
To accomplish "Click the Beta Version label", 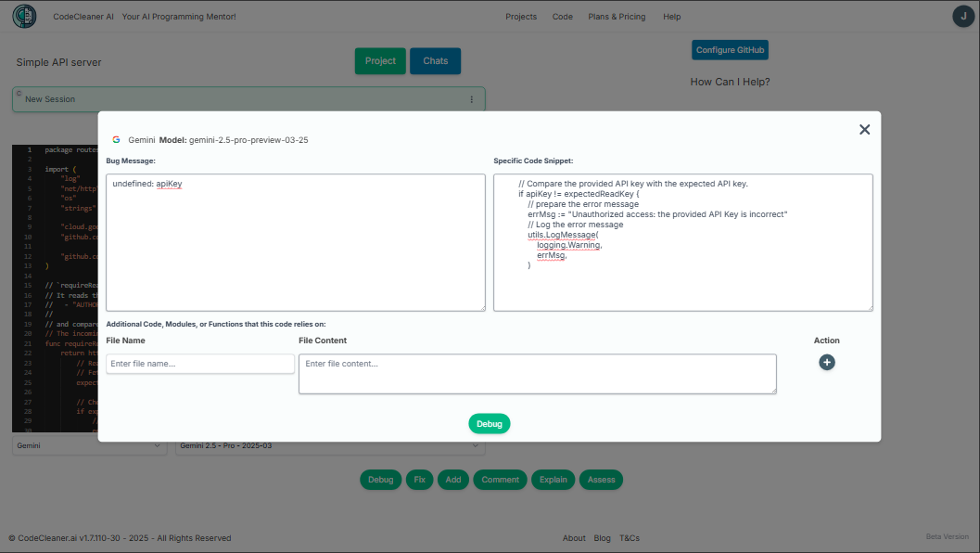I will pos(947,536).
